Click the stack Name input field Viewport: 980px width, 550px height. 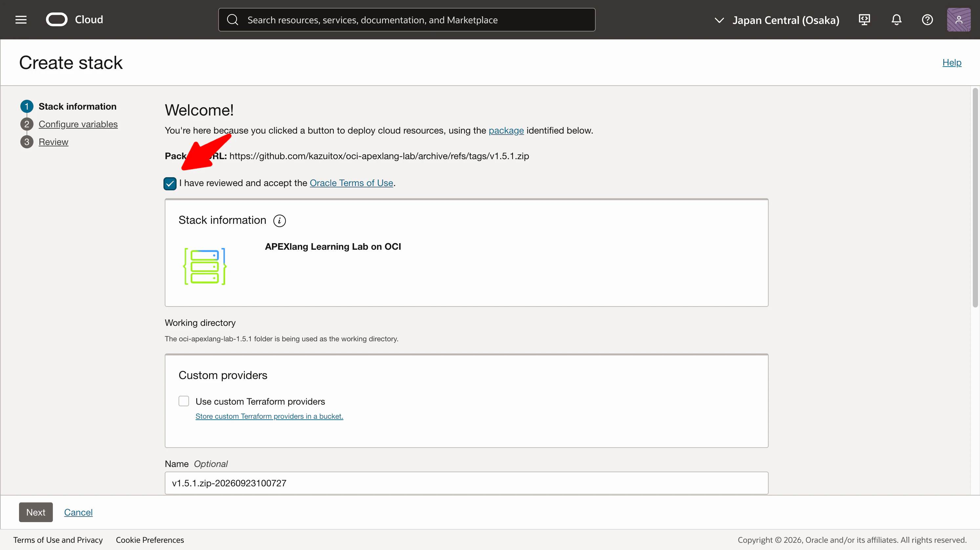tap(466, 483)
